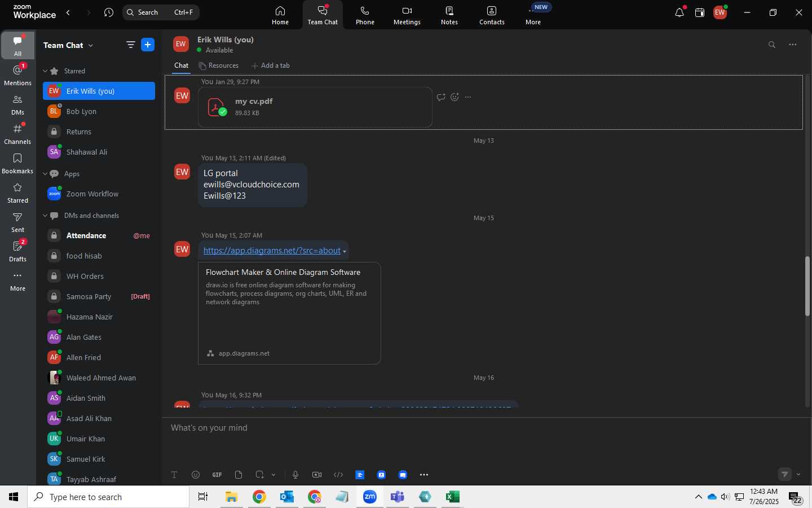812x508 pixels.
Task: Click the chat vertical scrollbar
Action: coord(807,286)
